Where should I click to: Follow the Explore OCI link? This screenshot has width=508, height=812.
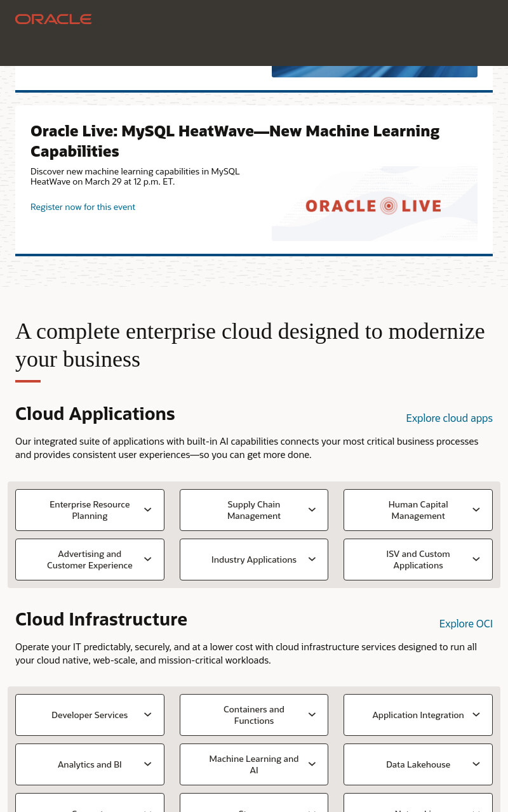point(465,624)
